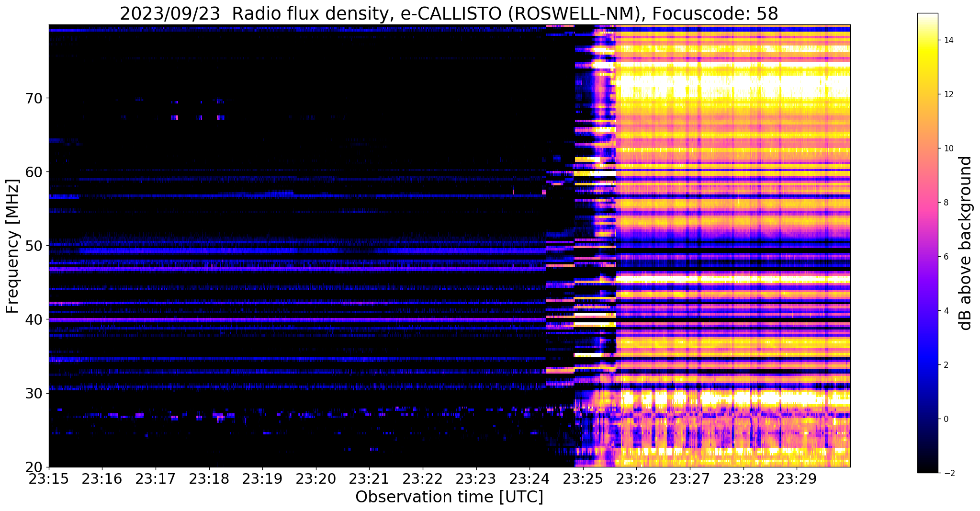Click the 23:28 time tick label
Image resolution: width=980 pixels, height=511 pixels.
743,478
